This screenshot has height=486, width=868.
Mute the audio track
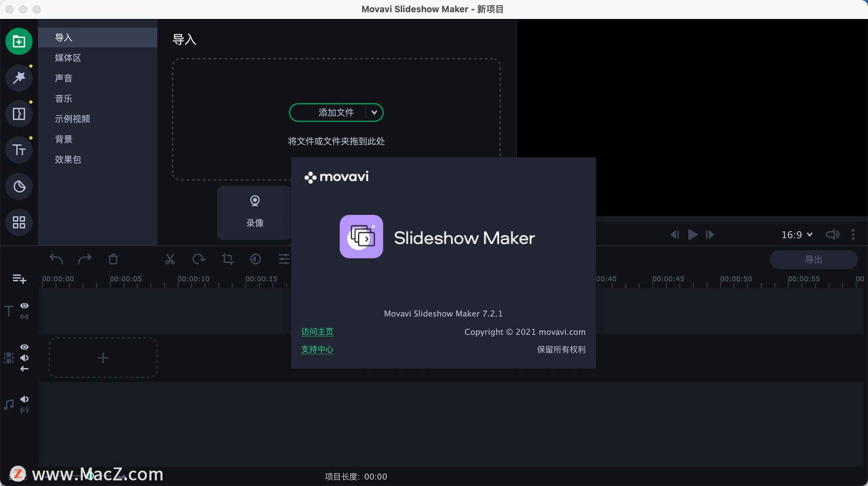pos(24,399)
